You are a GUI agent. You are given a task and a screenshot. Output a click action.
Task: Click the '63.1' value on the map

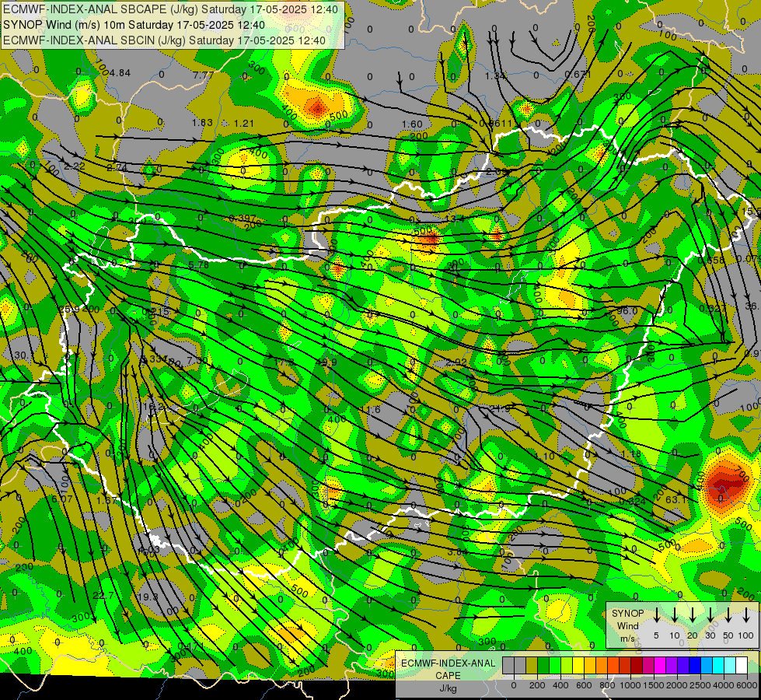[675, 500]
